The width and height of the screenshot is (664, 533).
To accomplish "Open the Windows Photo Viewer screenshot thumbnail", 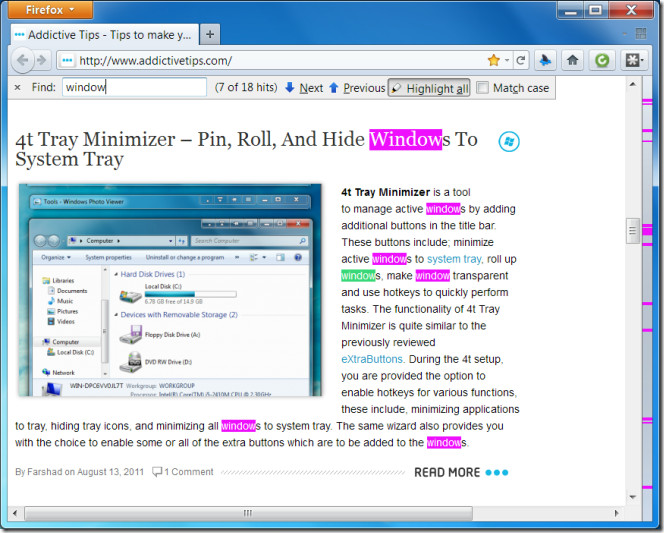I will tap(170, 290).
